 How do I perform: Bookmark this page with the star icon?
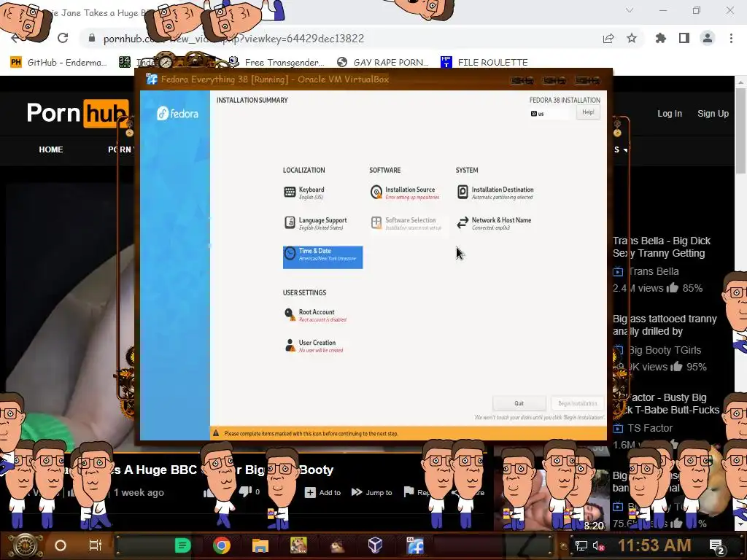pos(632,38)
